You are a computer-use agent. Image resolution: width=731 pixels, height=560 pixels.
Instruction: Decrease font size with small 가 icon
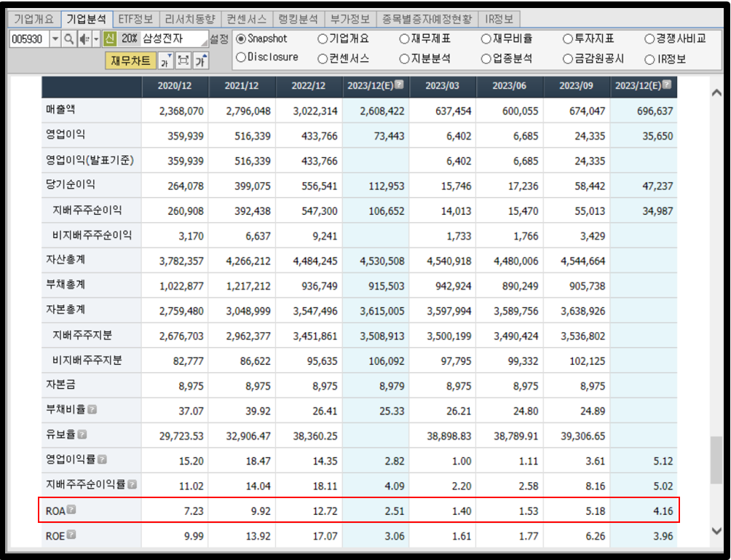(165, 60)
